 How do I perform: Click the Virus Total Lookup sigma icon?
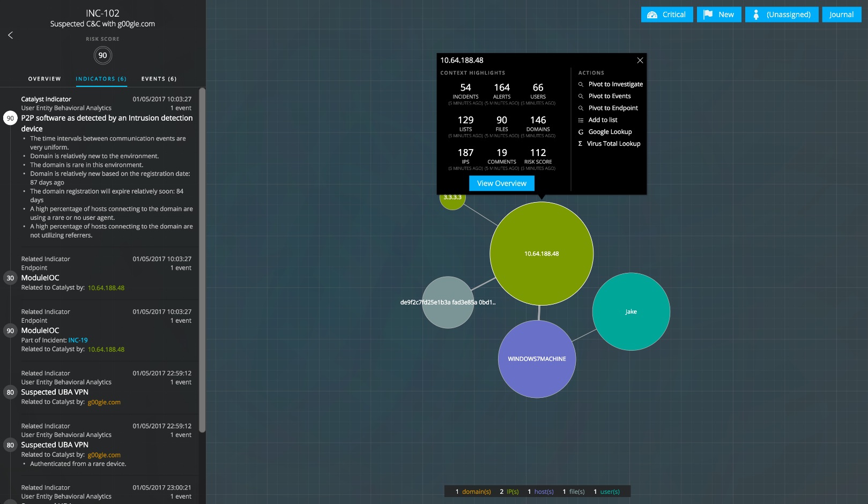point(580,144)
